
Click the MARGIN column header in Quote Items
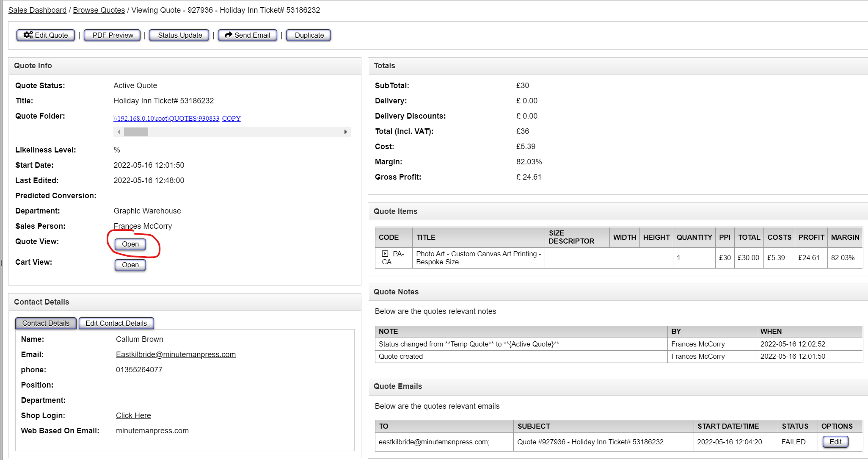845,237
